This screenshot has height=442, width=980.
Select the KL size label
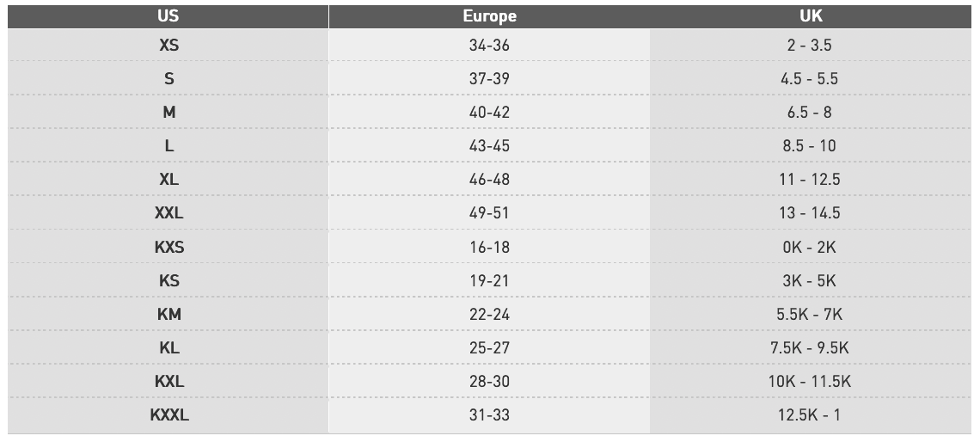coord(168,347)
